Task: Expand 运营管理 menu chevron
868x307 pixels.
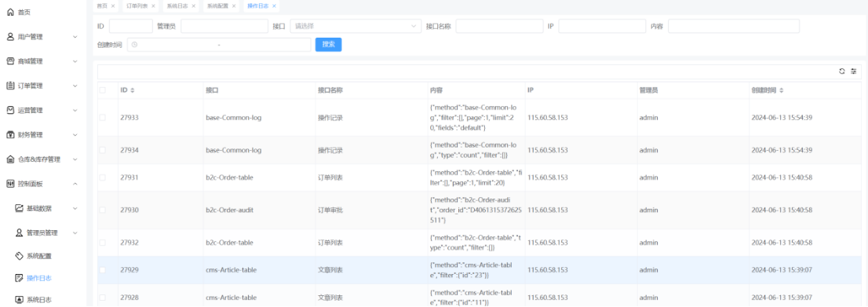Action: (75, 110)
